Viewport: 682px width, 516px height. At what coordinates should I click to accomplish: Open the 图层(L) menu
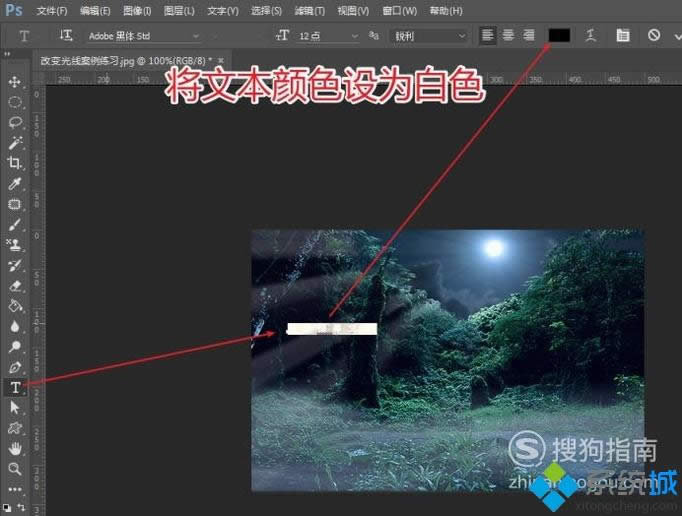pos(179,10)
